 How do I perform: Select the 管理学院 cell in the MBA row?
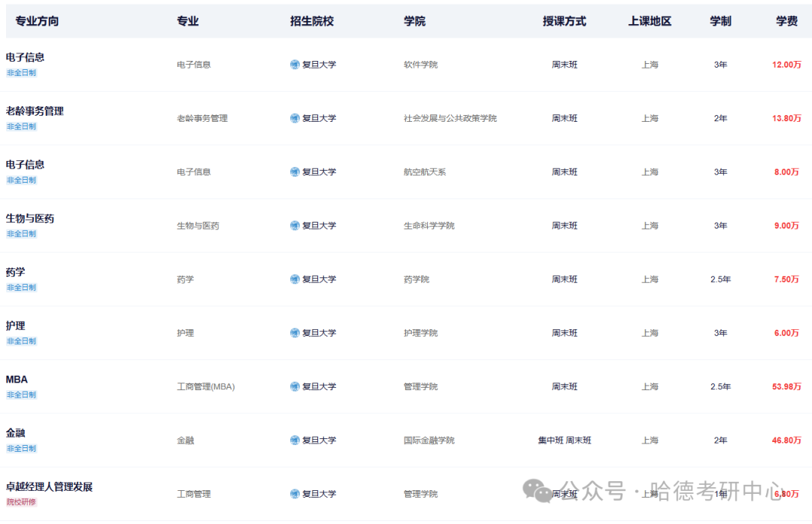point(420,386)
